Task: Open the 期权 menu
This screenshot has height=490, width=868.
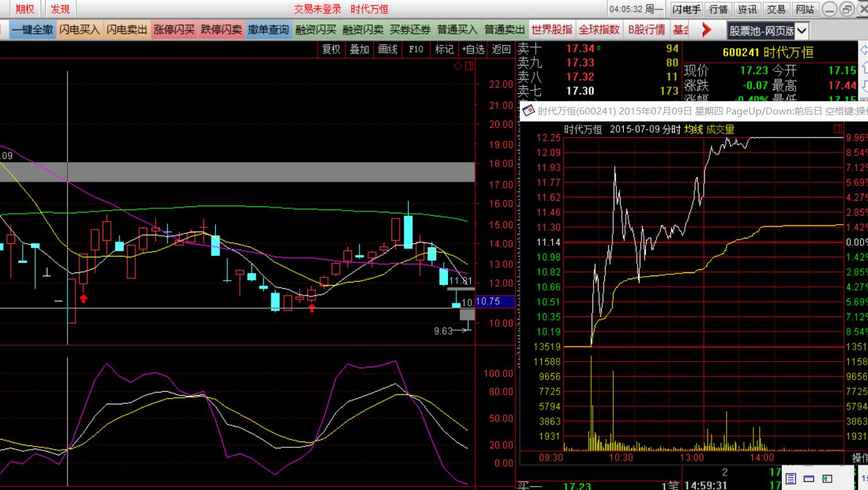Action: point(25,9)
